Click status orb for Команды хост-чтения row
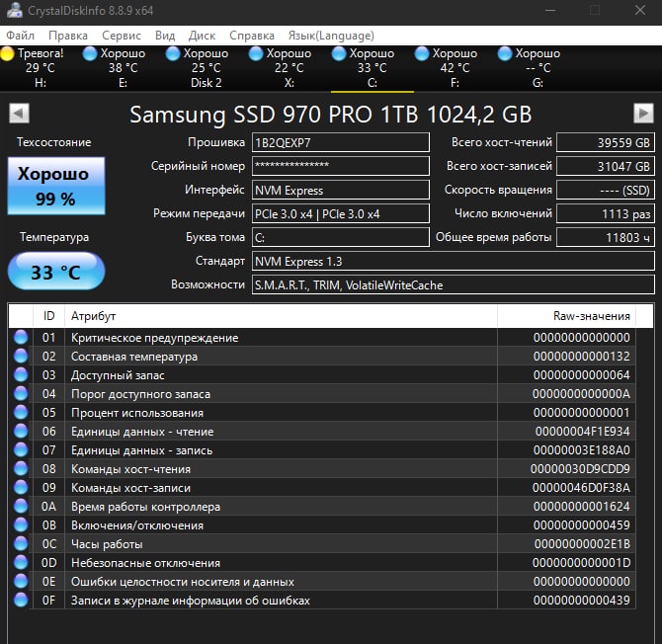Viewport: 662px width, 644px height. (21, 468)
